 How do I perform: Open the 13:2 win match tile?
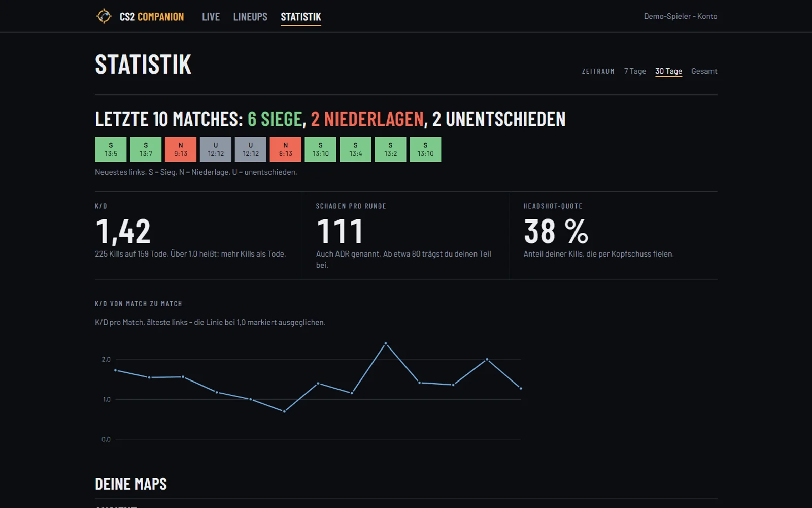390,149
